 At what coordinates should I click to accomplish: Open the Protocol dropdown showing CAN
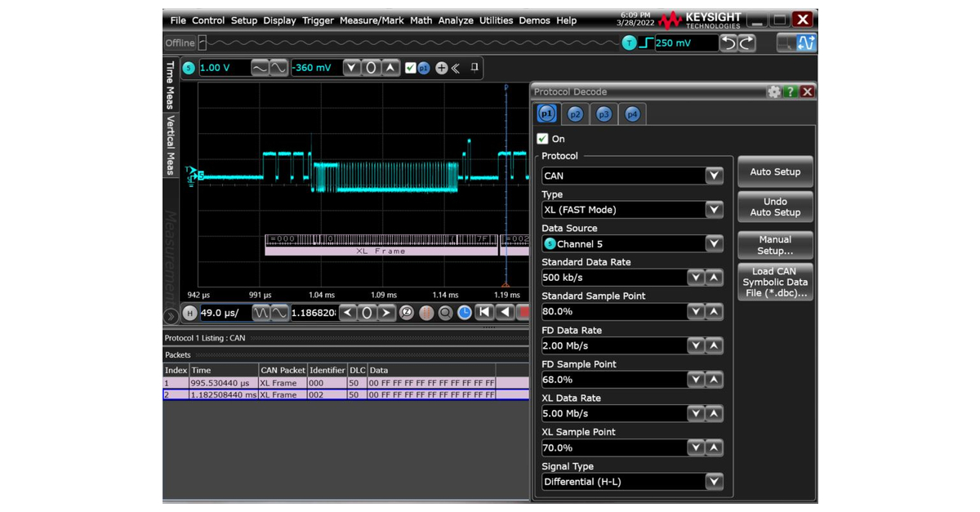(x=714, y=176)
